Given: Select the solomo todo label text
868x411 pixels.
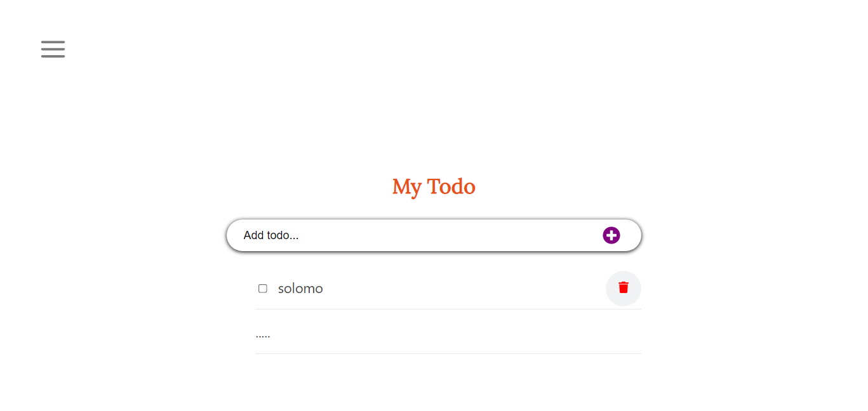Looking at the screenshot, I should [300, 289].
